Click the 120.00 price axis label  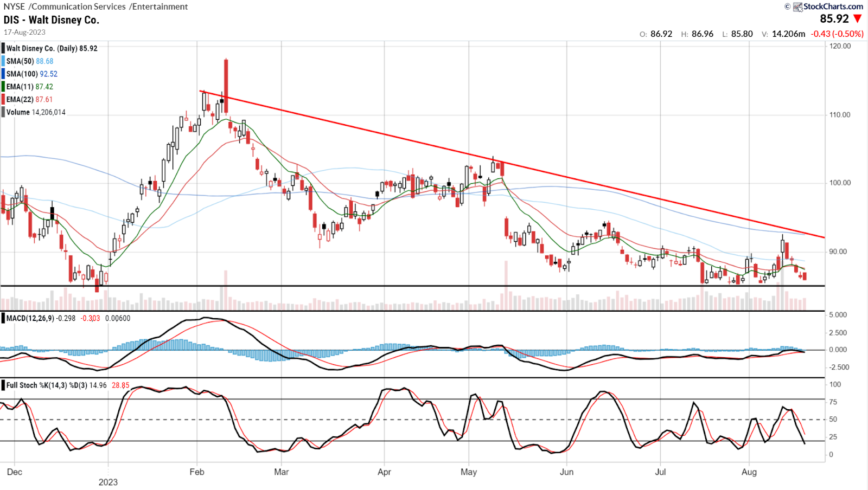point(840,46)
